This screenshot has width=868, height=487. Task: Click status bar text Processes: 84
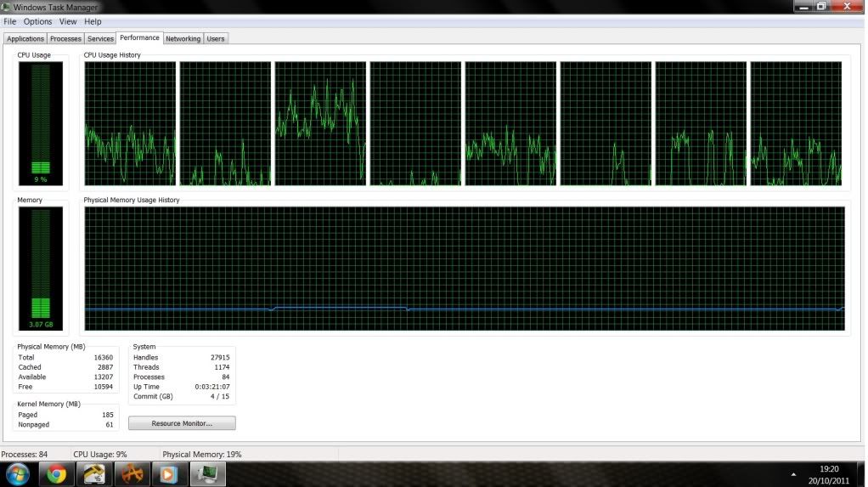click(x=25, y=455)
